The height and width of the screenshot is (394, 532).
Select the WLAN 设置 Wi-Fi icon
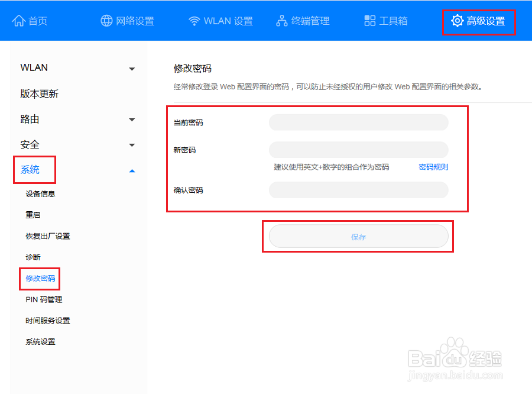pyautogui.click(x=194, y=20)
